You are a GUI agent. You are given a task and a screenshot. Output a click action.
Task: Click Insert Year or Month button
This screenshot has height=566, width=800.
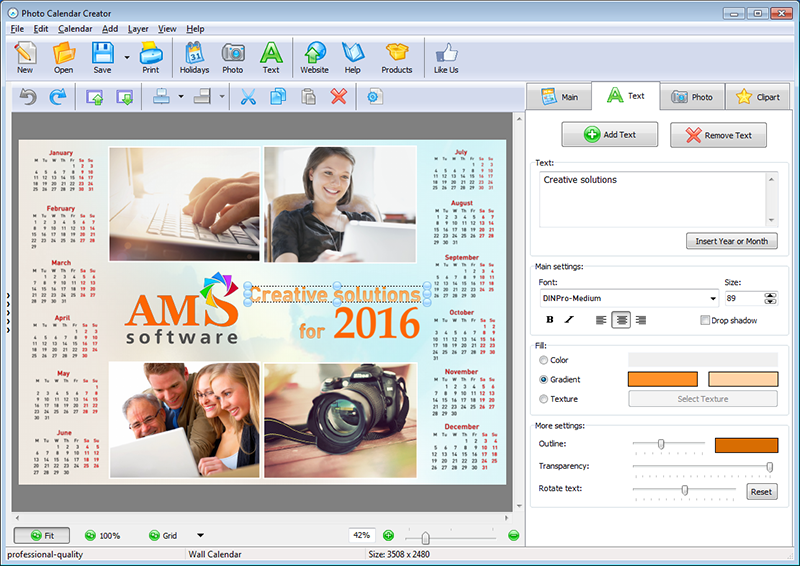732,241
